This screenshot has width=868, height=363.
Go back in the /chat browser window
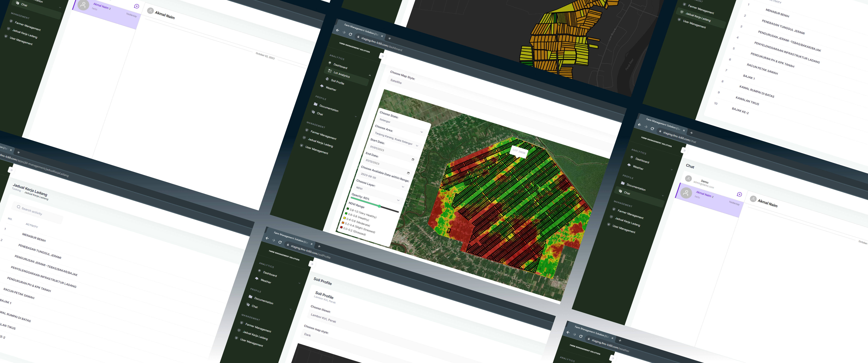(x=640, y=124)
